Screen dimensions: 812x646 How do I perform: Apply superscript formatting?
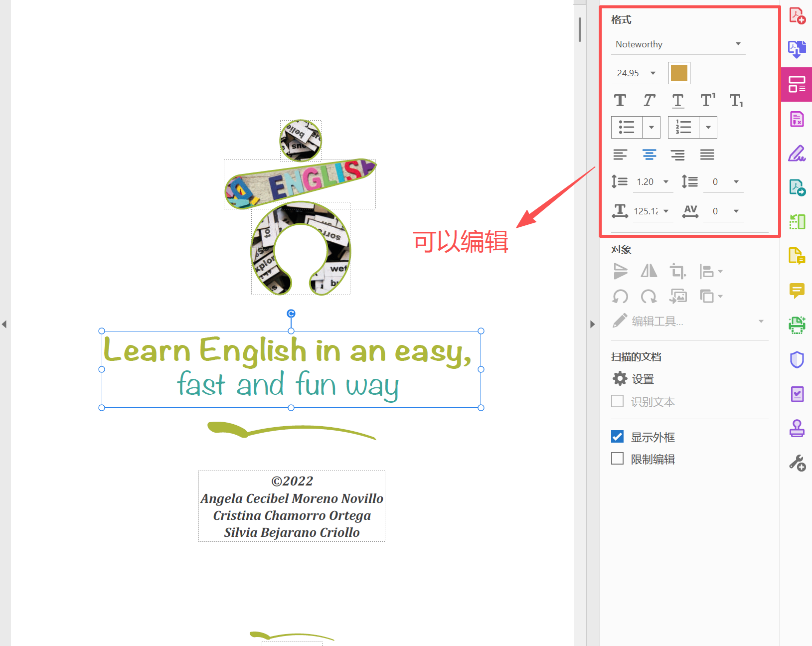click(x=707, y=100)
